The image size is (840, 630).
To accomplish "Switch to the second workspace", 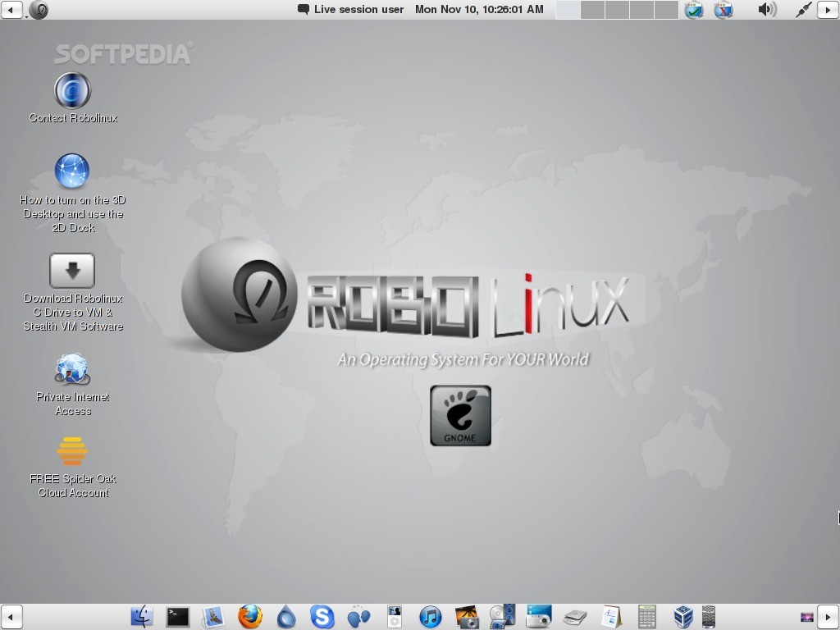I will coord(592,10).
